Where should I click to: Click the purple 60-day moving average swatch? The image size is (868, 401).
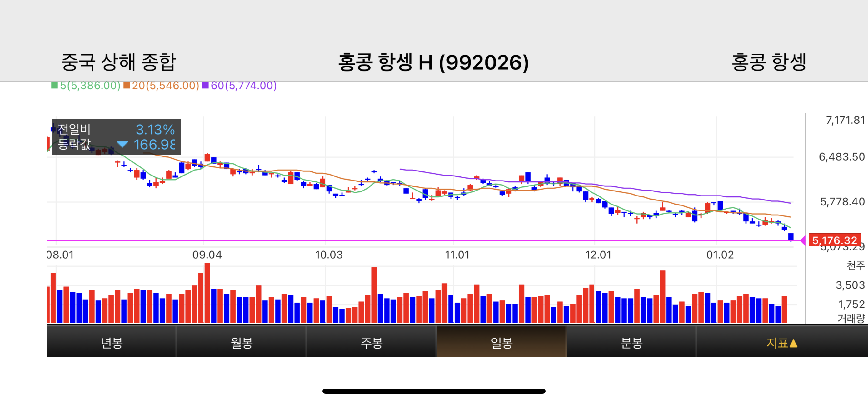205,86
